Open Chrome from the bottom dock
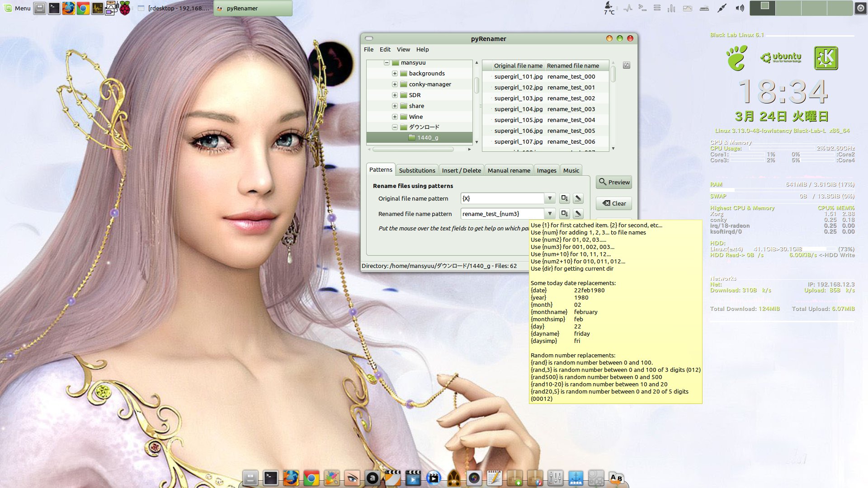Image resolution: width=868 pixels, height=488 pixels. pyautogui.click(x=311, y=478)
